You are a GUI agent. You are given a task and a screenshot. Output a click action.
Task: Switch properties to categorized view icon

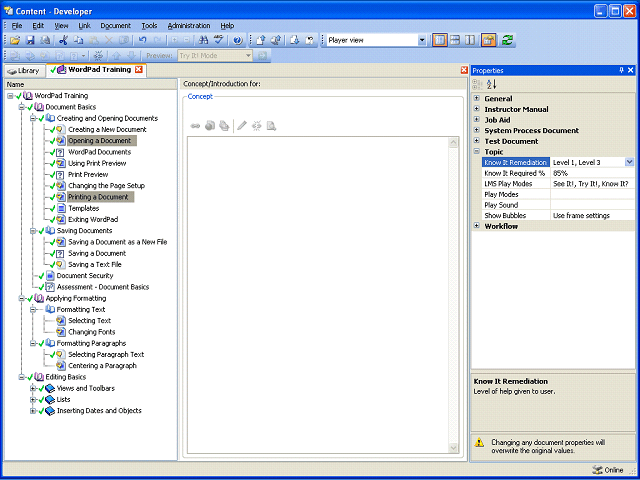pyautogui.click(x=478, y=84)
